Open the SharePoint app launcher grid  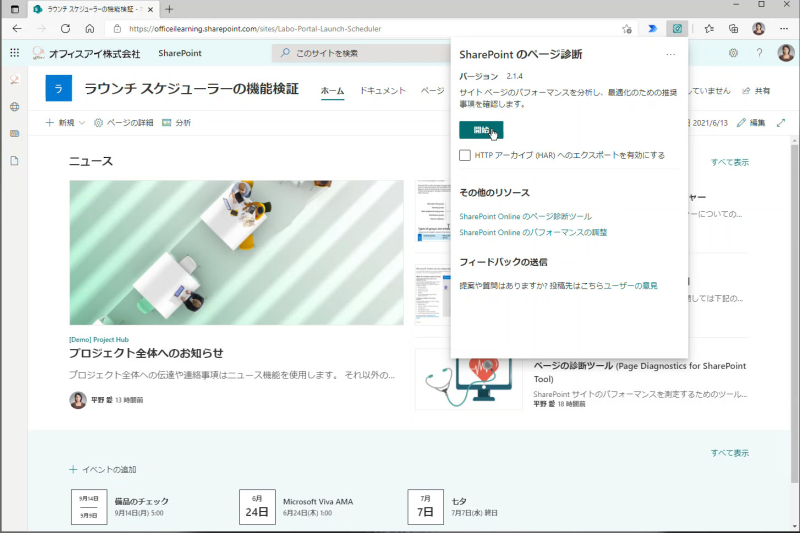click(x=14, y=53)
